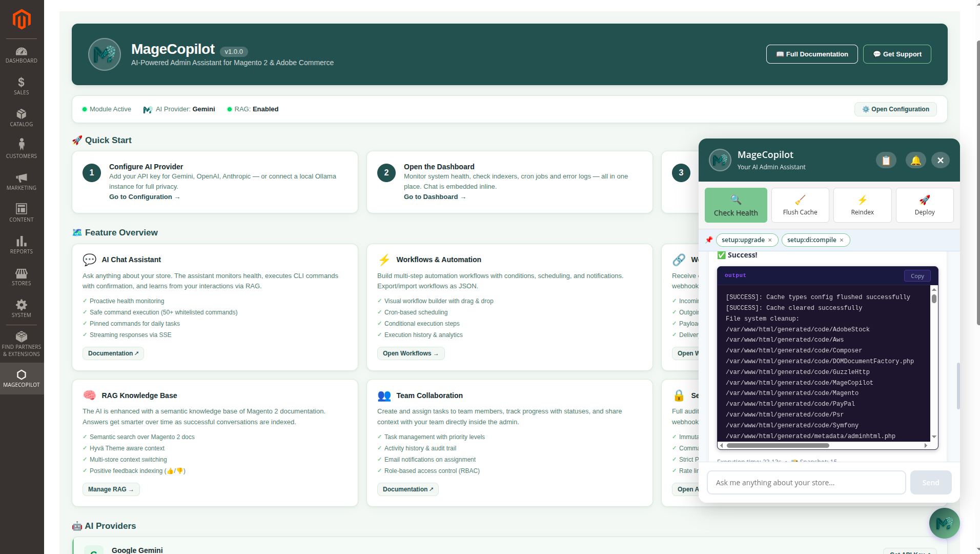
Task: Follow the Go to Configuration link
Action: [144, 196]
